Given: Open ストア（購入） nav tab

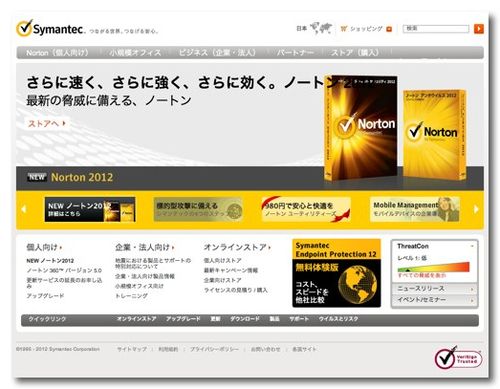Looking at the screenshot, I should click(x=355, y=53).
